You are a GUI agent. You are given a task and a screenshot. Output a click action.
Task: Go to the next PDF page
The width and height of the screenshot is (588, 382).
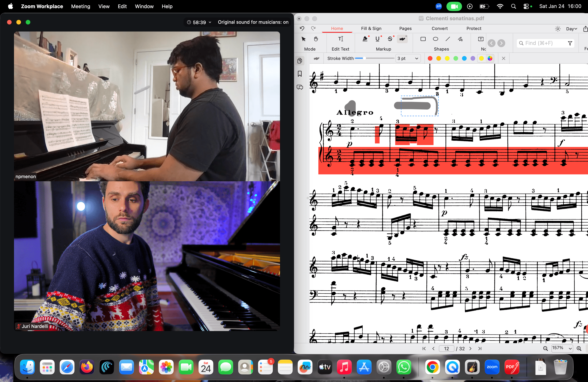tap(470, 348)
